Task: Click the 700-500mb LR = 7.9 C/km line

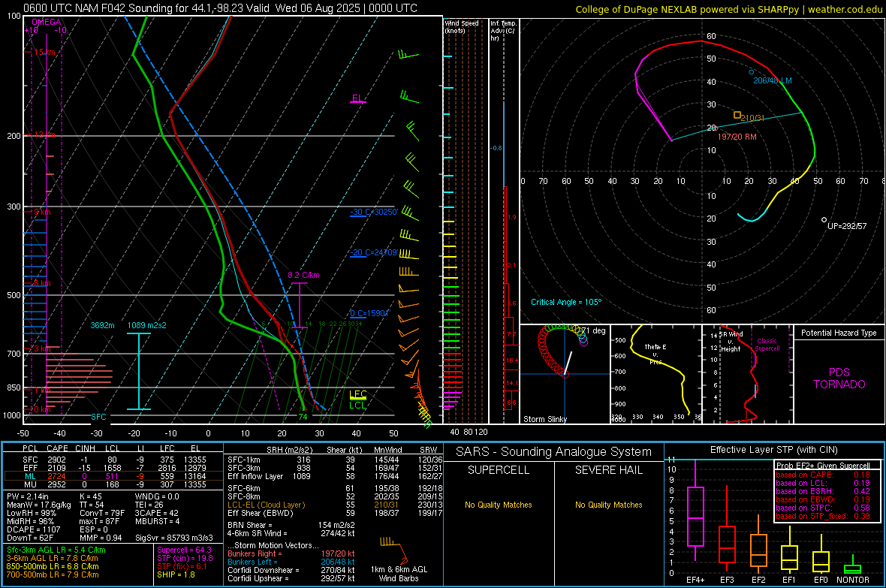Action: pos(53,574)
